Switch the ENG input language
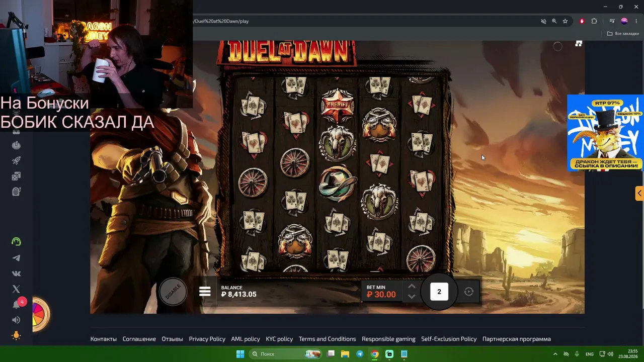Viewport: 644px width, 362px height. (590, 354)
